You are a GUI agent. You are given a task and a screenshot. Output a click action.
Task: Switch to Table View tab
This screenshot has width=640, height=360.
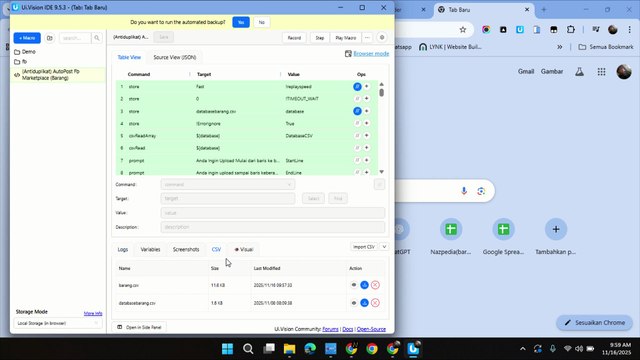click(x=129, y=57)
